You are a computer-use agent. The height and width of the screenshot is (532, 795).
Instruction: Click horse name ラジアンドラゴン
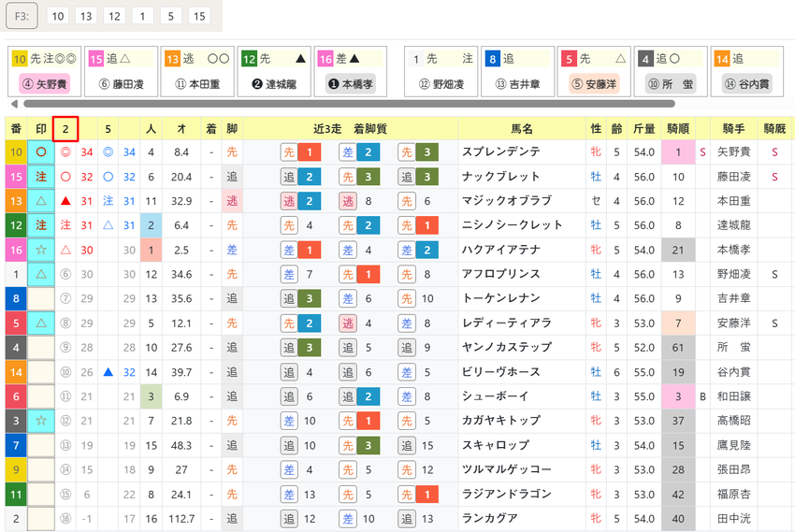507,494
